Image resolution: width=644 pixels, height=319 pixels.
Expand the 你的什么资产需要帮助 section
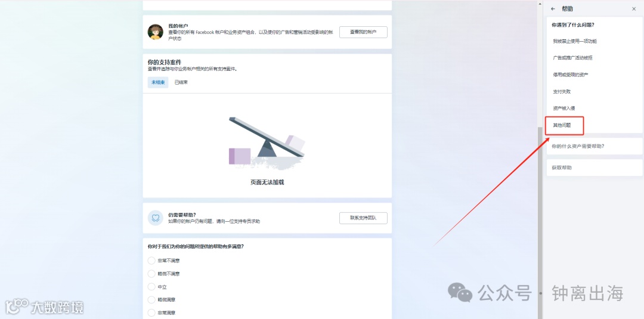pos(595,146)
